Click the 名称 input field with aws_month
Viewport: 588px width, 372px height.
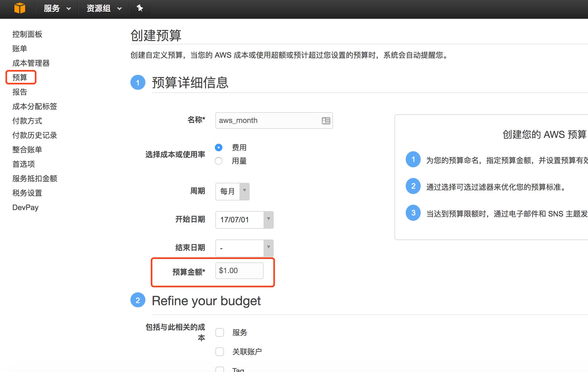click(x=274, y=121)
